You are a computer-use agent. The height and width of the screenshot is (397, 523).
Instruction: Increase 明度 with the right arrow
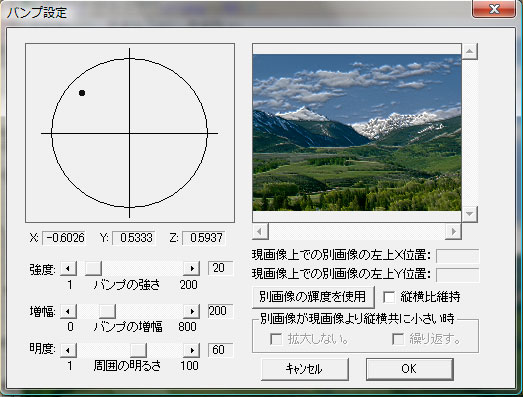tap(192, 350)
